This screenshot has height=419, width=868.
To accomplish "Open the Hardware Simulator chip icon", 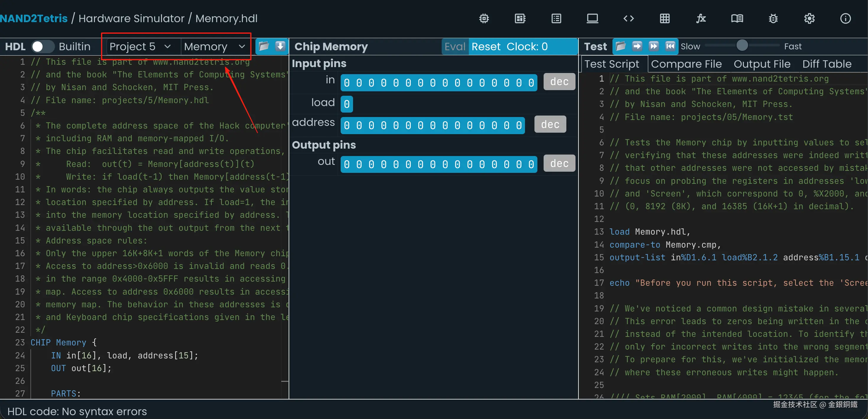I will tap(484, 19).
